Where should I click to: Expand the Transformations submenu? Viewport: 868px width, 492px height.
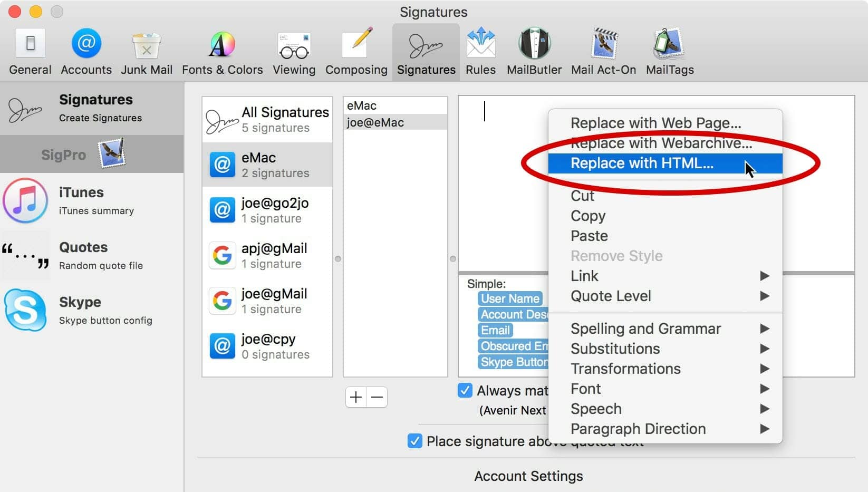tap(665, 369)
